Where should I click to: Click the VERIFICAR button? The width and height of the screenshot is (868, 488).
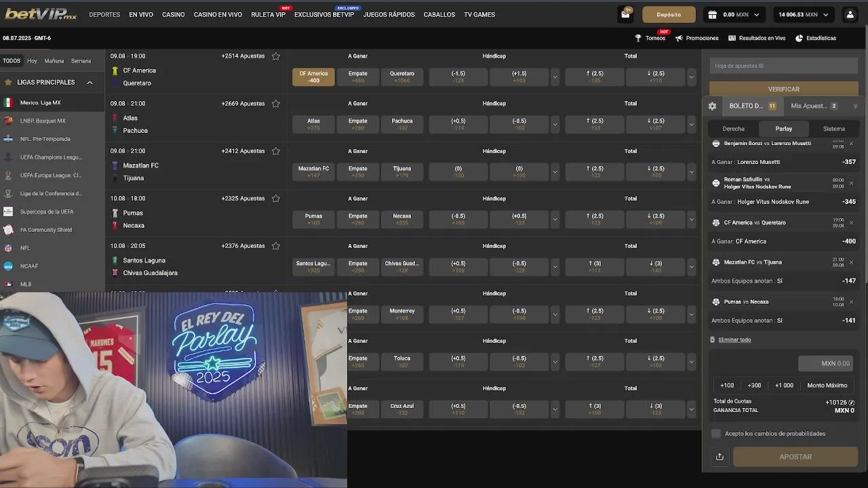784,89
